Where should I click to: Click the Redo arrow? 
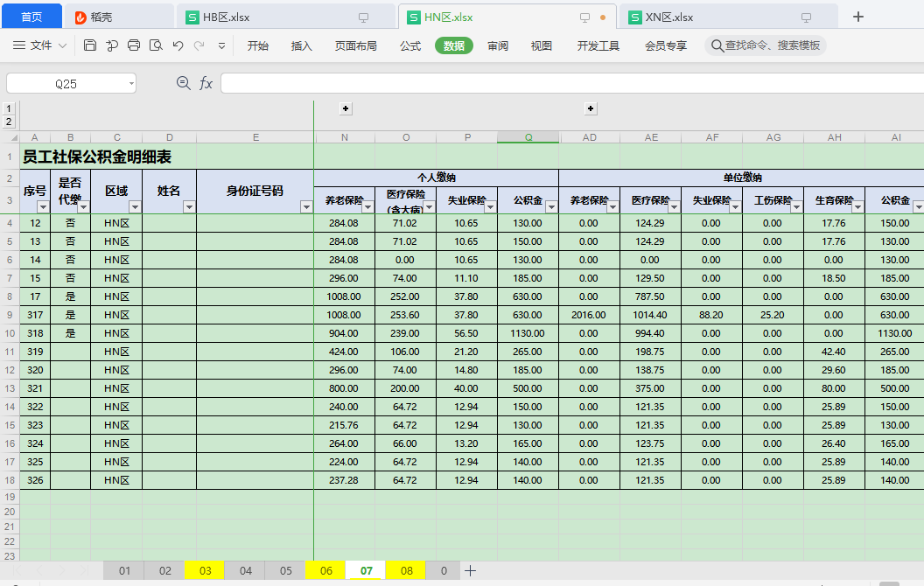tap(199, 45)
